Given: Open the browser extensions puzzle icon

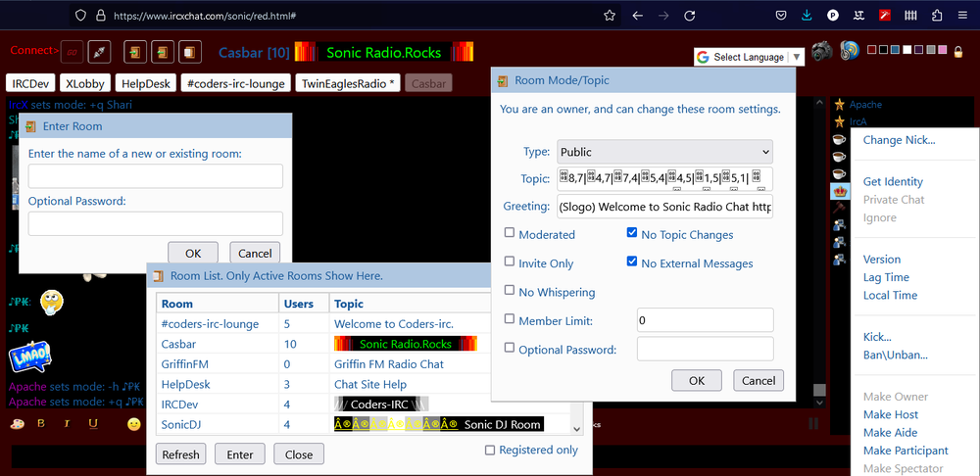Looking at the screenshot, I should click(937, 16).
